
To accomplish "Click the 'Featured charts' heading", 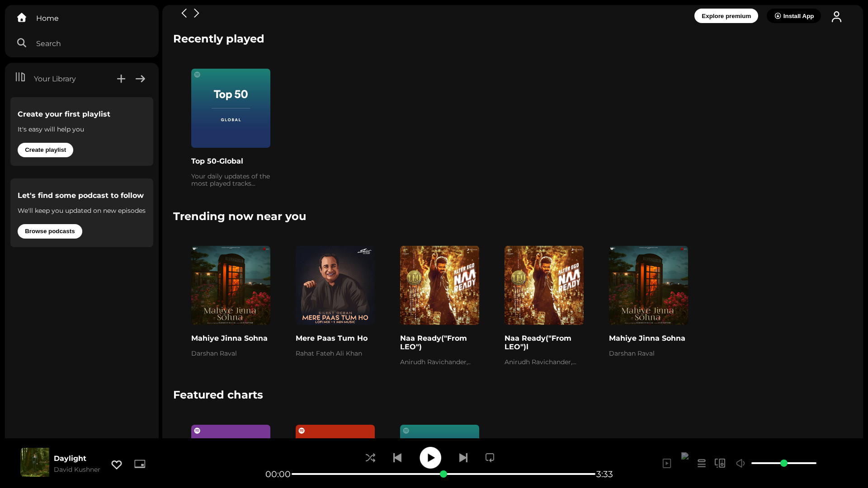I will click(218, 395).
